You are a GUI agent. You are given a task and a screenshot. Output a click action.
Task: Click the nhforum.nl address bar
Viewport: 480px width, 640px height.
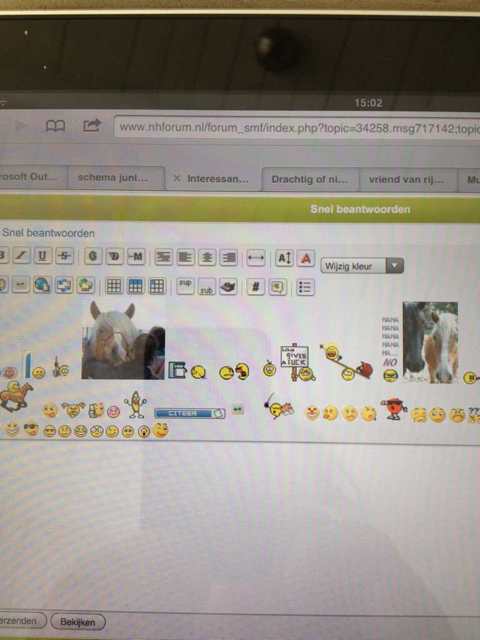tap(297, 128)
